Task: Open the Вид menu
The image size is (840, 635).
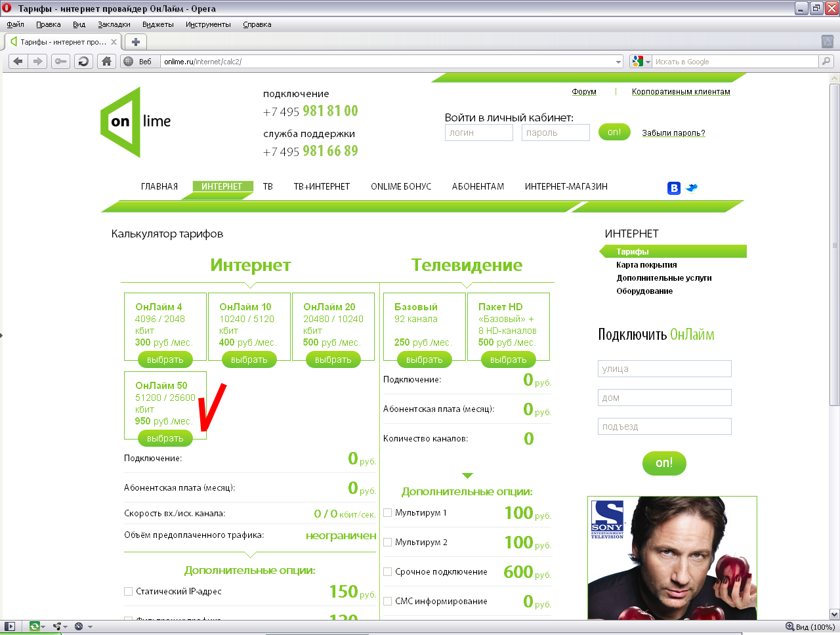Action: pyautogui.click(x=79, y=24)
